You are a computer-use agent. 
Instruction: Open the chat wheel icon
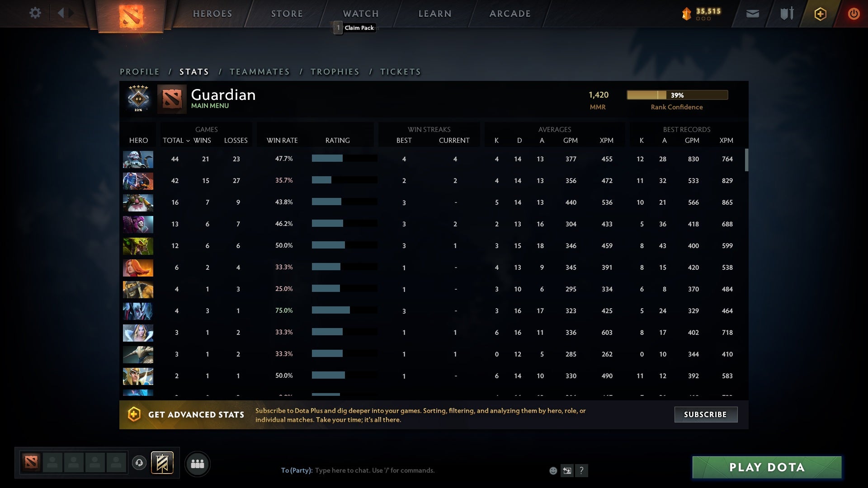567,470
